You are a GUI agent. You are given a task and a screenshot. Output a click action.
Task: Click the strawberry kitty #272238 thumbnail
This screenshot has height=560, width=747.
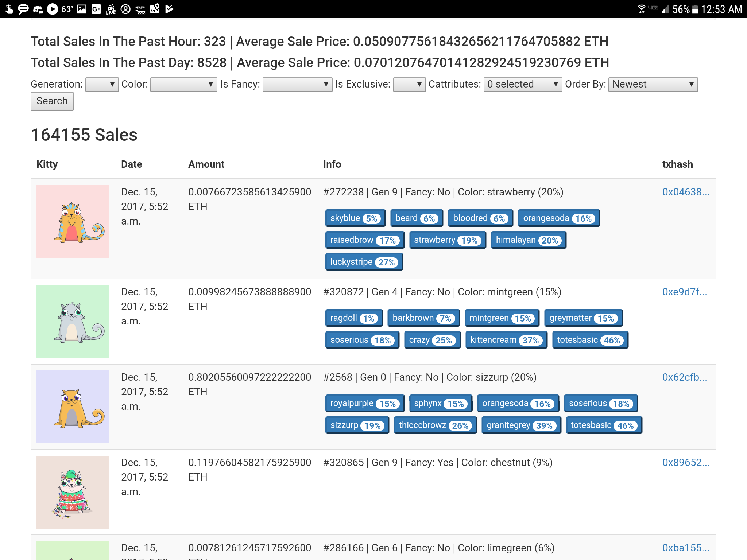pyautogui.click(x=73, y=222)
